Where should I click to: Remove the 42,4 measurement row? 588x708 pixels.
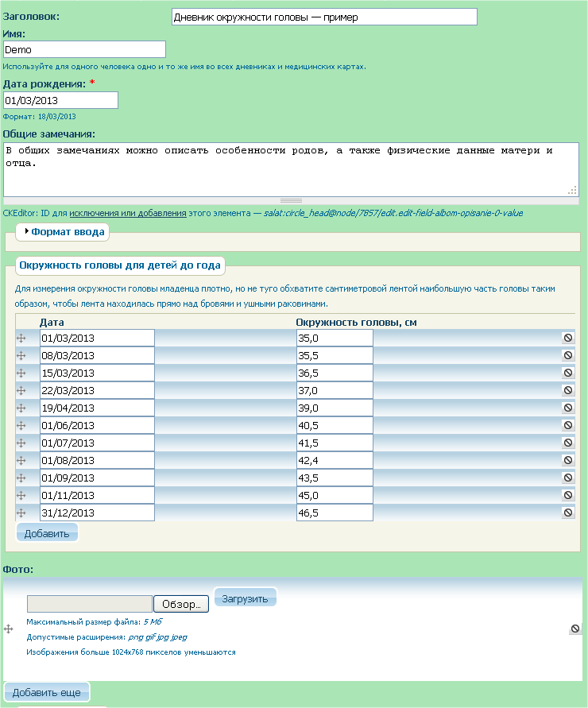(568, 460)
